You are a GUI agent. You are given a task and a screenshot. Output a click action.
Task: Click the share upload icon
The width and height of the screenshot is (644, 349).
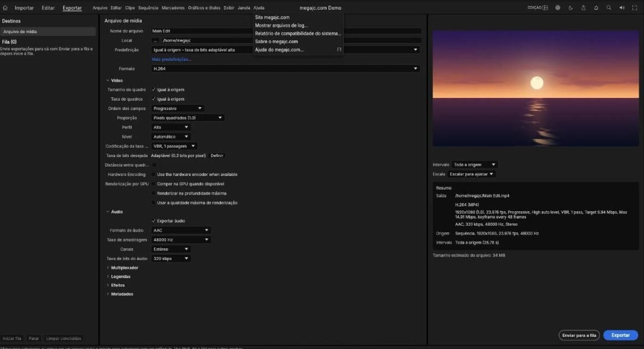coord(583,8)
